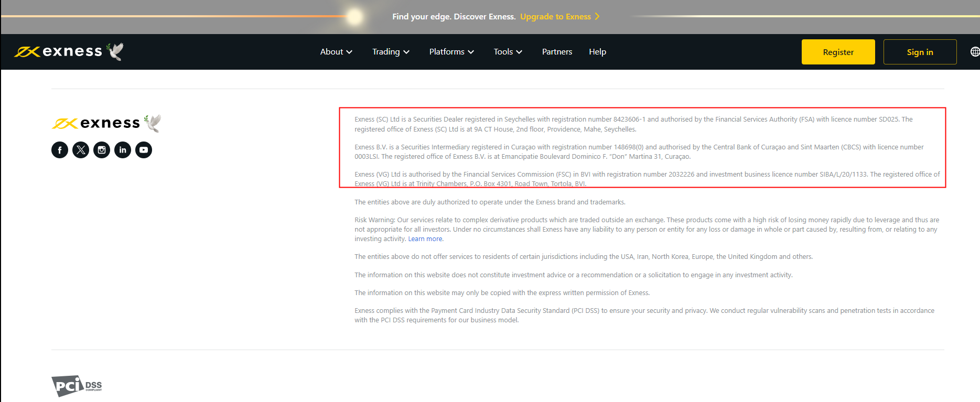980x402 pixels.
Task: Click the yellow Register button
Action: (838, 52)
